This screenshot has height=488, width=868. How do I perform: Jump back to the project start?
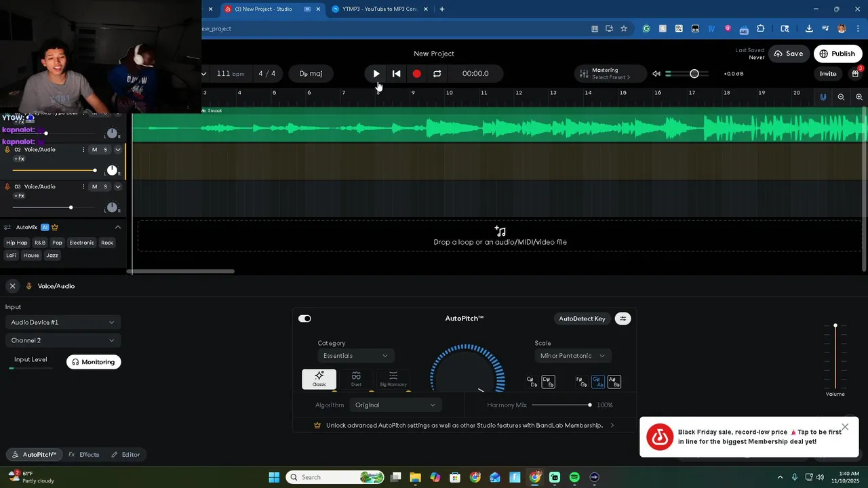[x=397, y=74]
